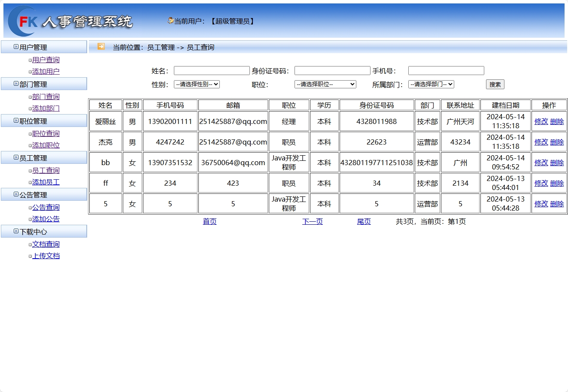Image resolution: width=568 pixels, height=392 pixels.
Task: Click the 搜索 search button
Action: click(x=495, y=84)
